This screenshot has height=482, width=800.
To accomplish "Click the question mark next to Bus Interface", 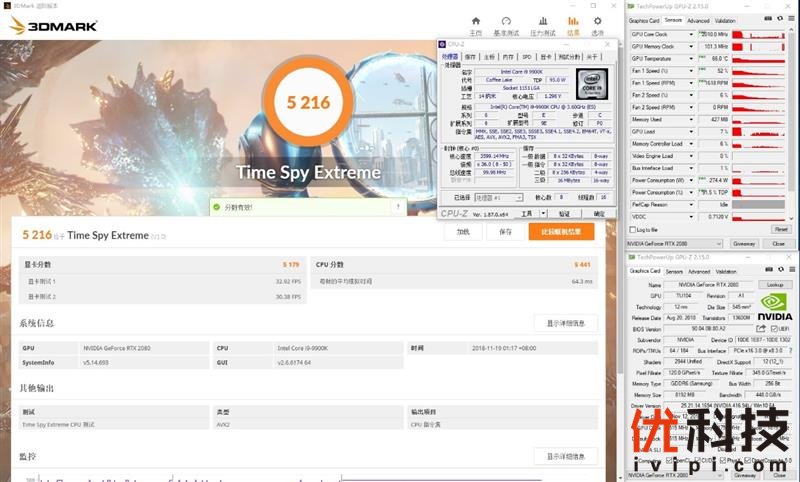I will tap(791, 351).
